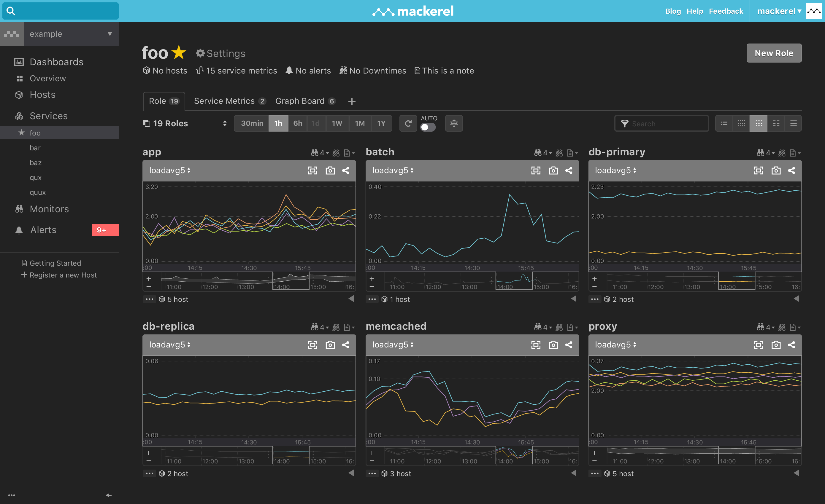Share the proxy graph
The width and height of the screenshot is (825, 504).
point(791,345)
